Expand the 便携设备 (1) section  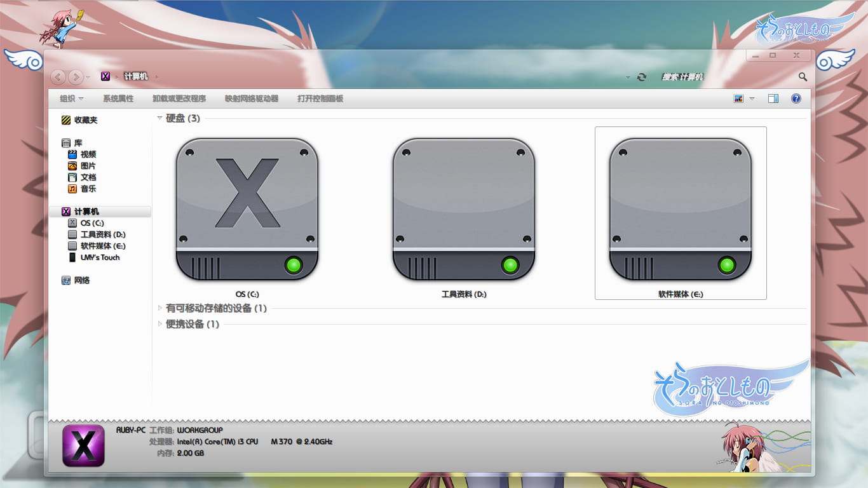159,324
